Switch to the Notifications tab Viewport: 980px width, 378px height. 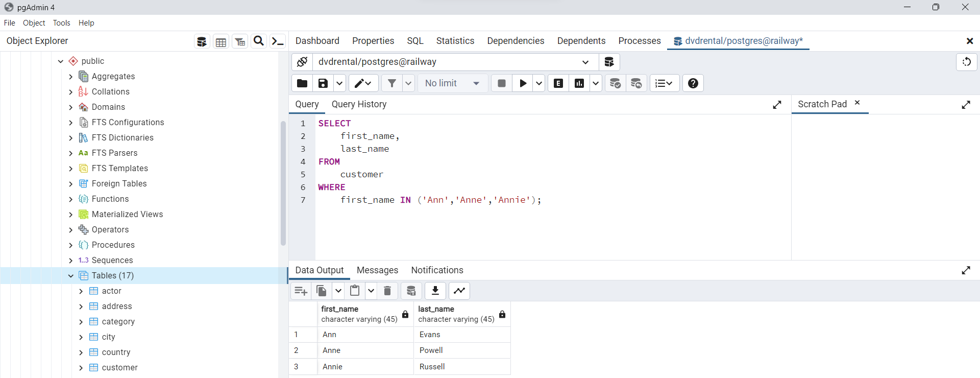click(x=437, y=270)
